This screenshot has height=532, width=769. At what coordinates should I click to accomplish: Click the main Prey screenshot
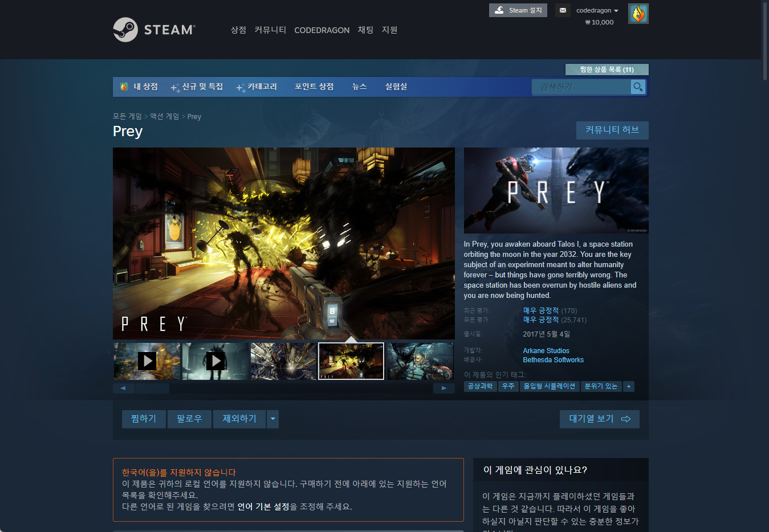click(x=284, y=244)
